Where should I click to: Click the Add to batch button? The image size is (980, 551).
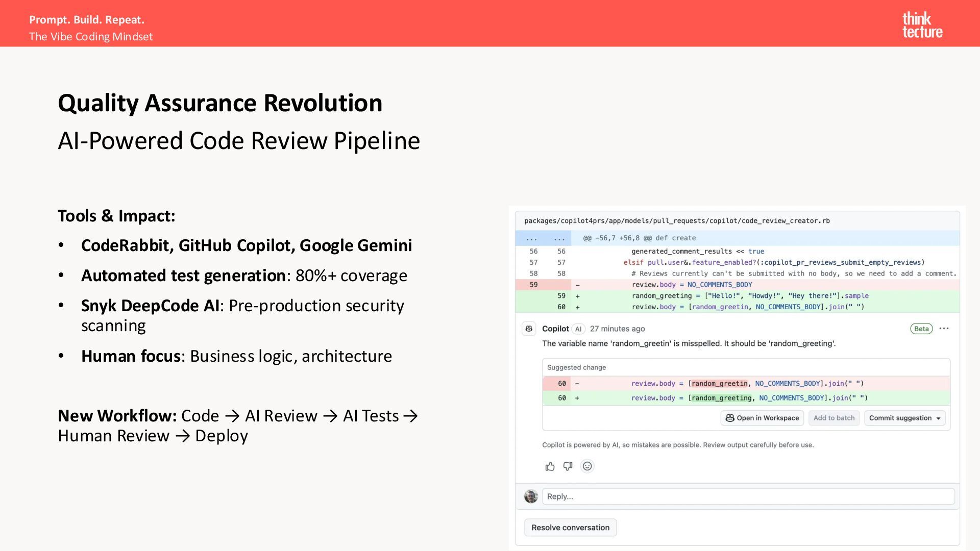[834, 418]
